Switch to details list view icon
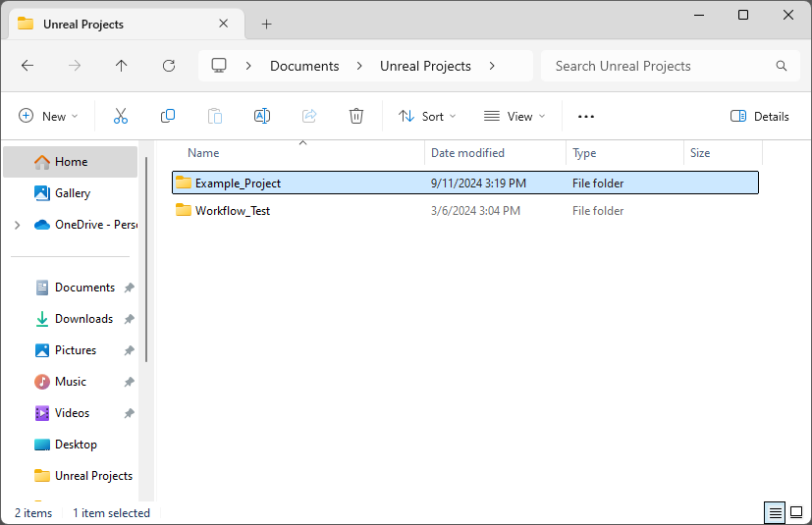812x525 pixels. tap(776, 513)
